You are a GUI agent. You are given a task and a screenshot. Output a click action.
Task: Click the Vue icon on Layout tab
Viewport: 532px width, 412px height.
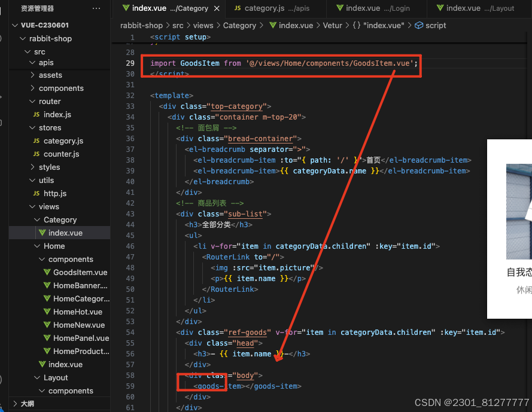[440, 8]
